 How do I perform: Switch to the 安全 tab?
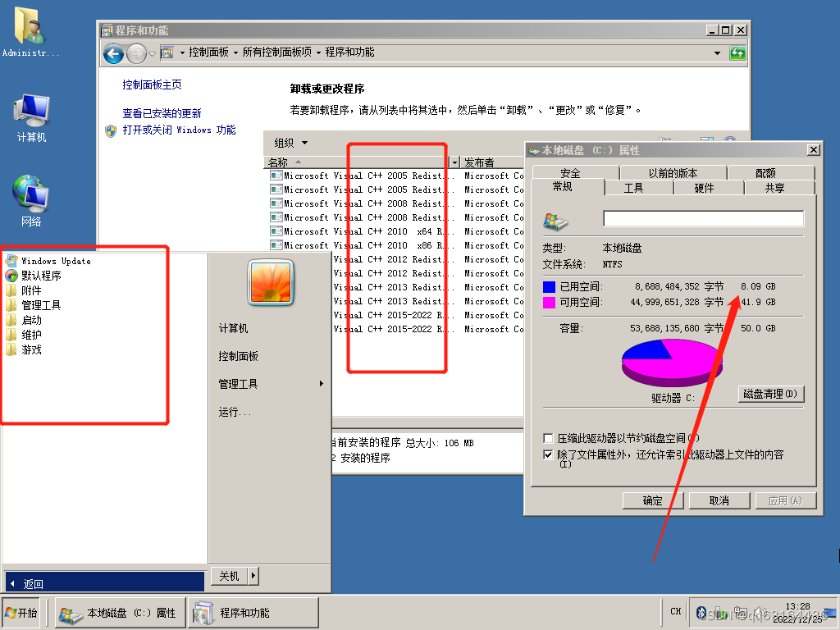coord(570,173)
